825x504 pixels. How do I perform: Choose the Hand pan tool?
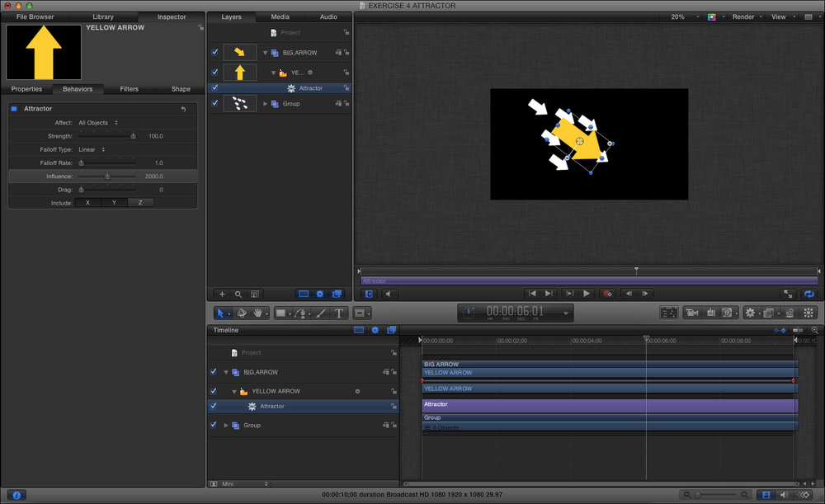tap(258, 313)
